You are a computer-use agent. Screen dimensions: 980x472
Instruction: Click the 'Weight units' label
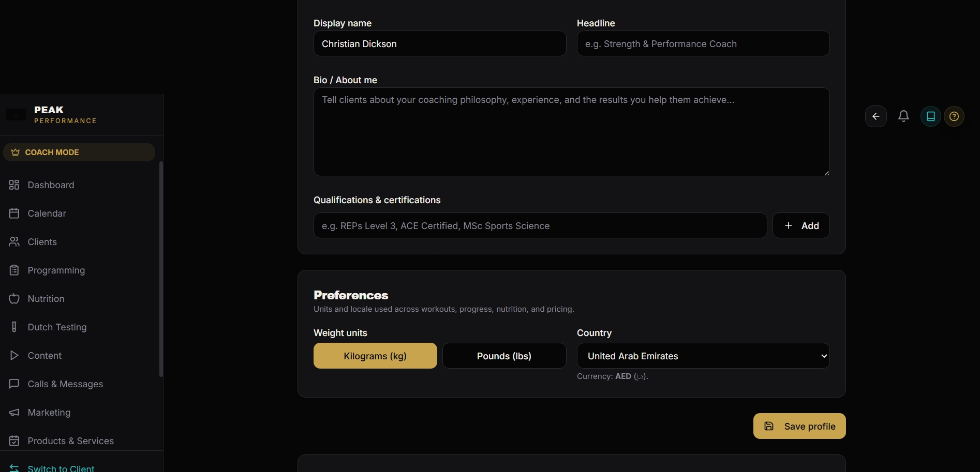tap(340, 333)
